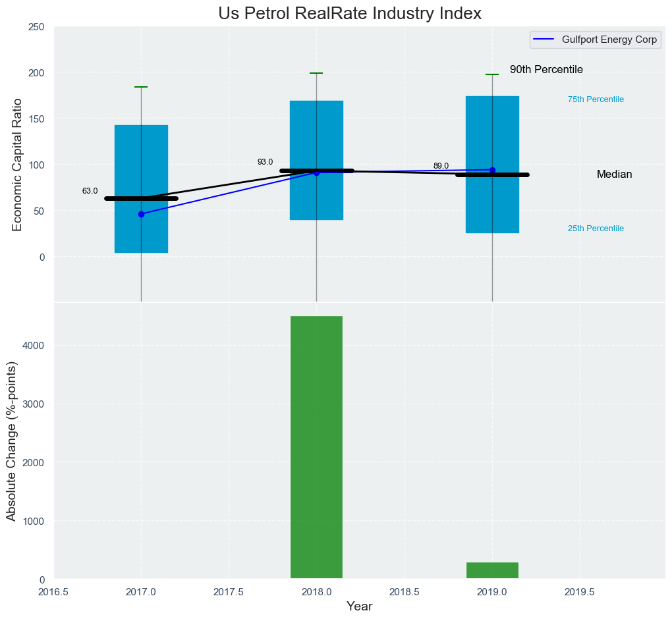Click the blue legend line sample
The image size is (672, 619).
[x=546, y=40]
